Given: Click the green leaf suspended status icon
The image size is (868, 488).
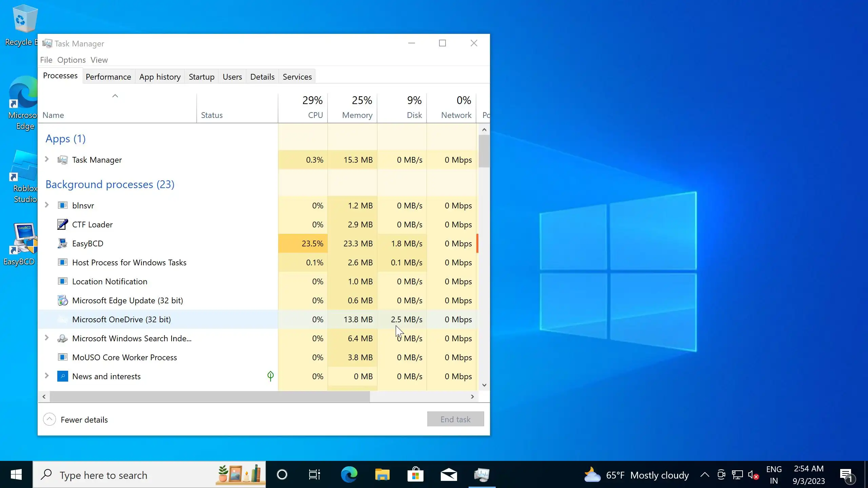Looking at the screenshot, I should pyautogui.click(x=270, y=376).
